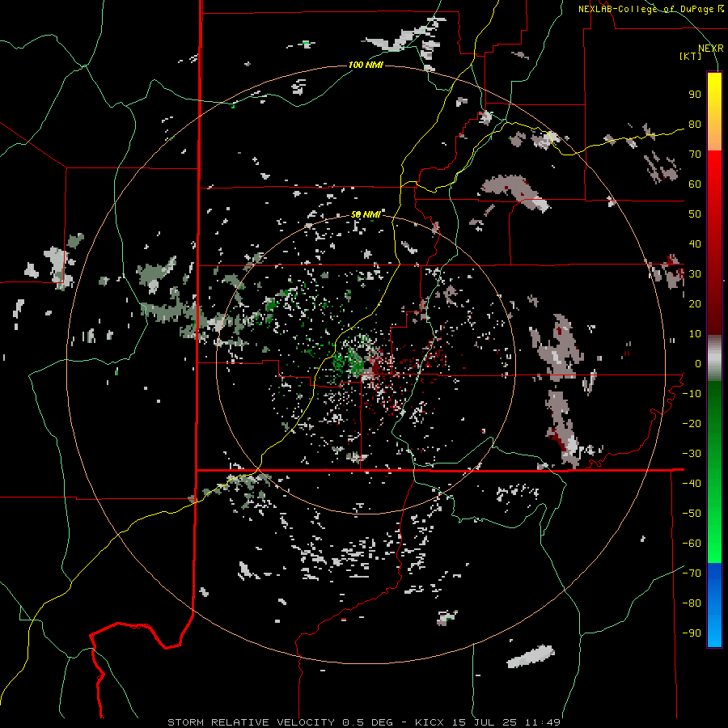The height and width of the screenshot is (728, 728).
Task: Click the "50 NMI" range ring label
Action: (366, 214)
